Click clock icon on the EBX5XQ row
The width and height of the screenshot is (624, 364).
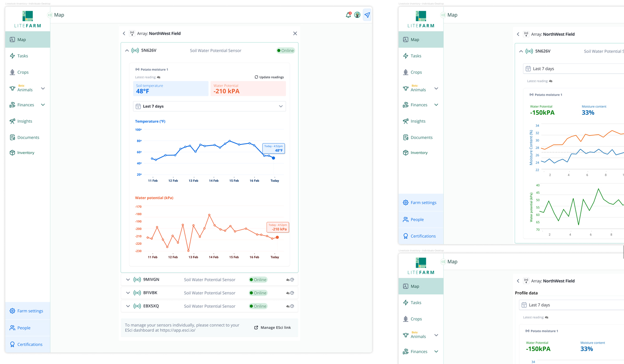292,306
